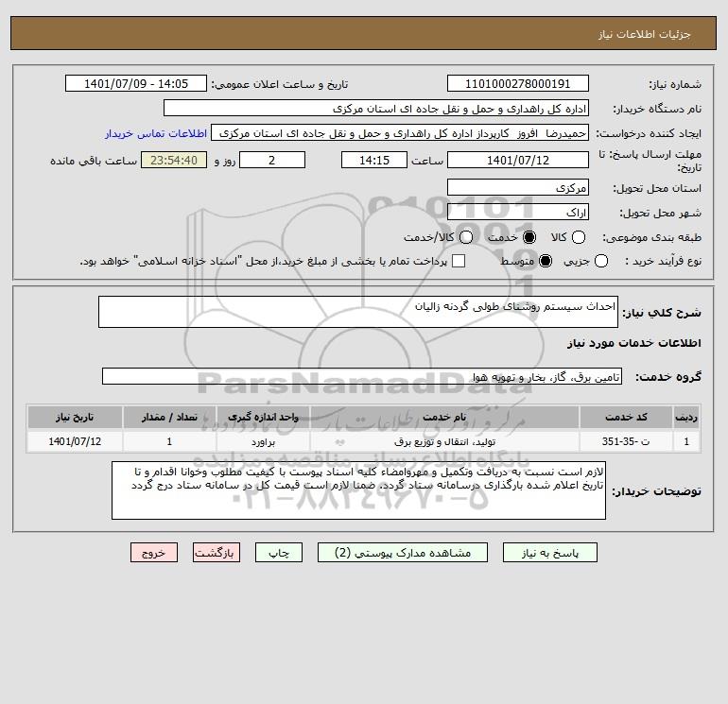728x704 pixels.
Task: Click the جزئیات اطلاعات نیاز header title
Action: 645,34
